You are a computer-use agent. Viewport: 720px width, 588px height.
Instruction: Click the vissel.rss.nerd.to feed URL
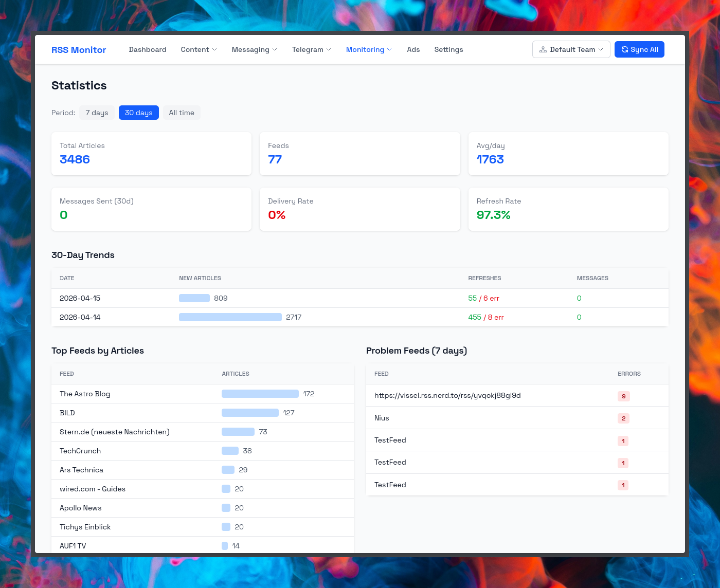[x=447, y=395]
